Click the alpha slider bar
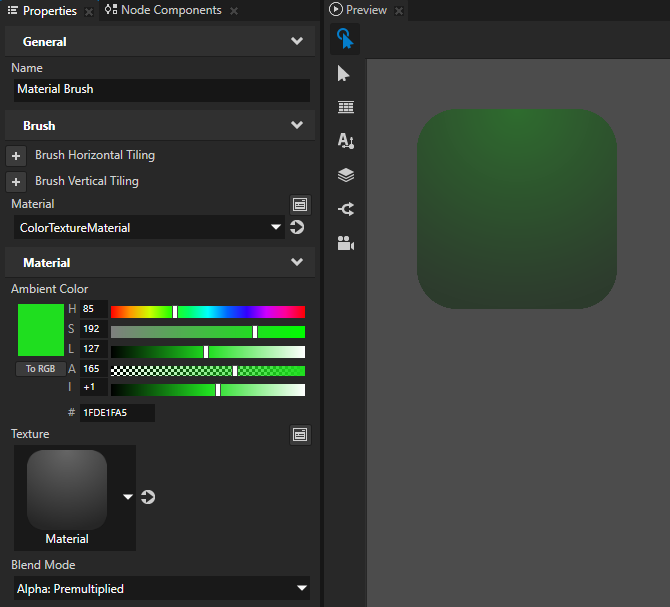This screenshot has width=670, height=607. coord(208,371)
